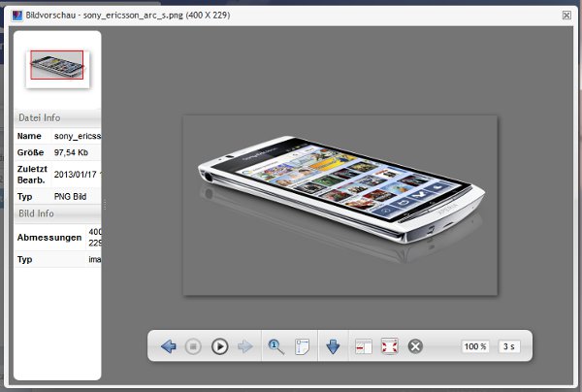Screen dimensions: 582x392
Task: Close the preview with the gray X icon
Action: [415, 346]
